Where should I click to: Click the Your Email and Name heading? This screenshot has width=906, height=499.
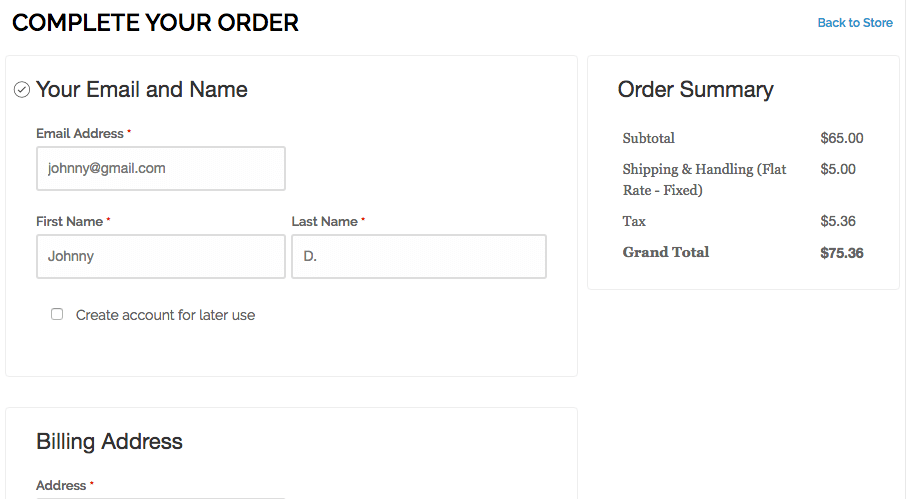[142, 90]
